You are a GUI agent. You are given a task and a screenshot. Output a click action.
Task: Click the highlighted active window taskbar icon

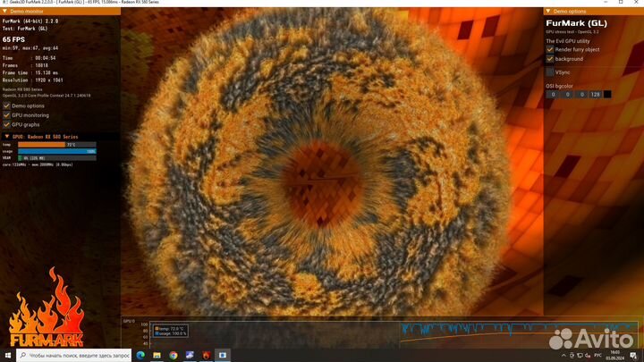(x=223, y=356)
